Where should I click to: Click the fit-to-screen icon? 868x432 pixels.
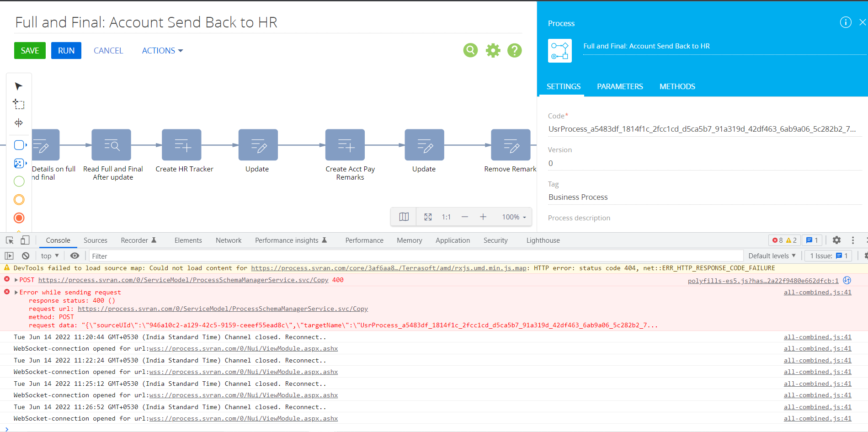(x=428, y=217)
